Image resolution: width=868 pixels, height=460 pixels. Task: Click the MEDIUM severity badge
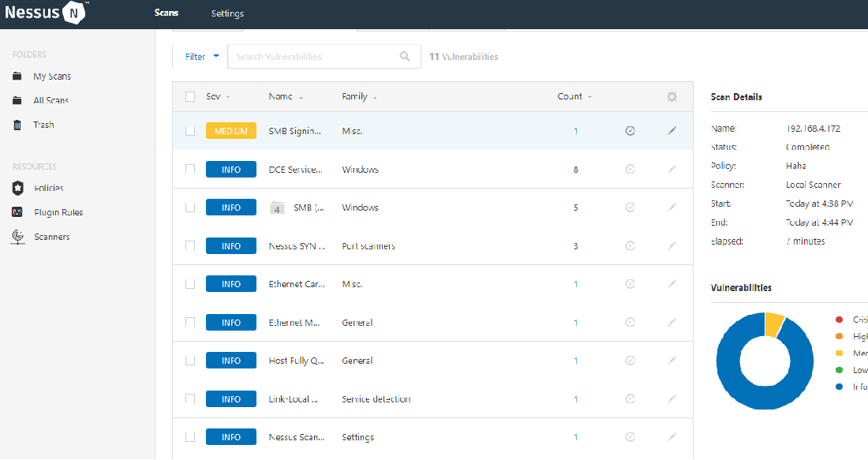pos(231,131)
